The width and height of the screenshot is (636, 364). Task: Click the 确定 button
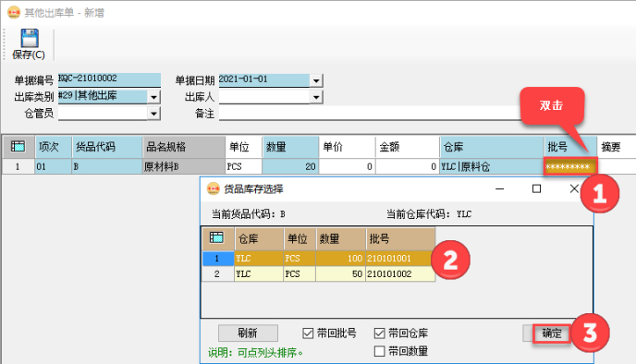pyautogui.click(x=552, y=334)
